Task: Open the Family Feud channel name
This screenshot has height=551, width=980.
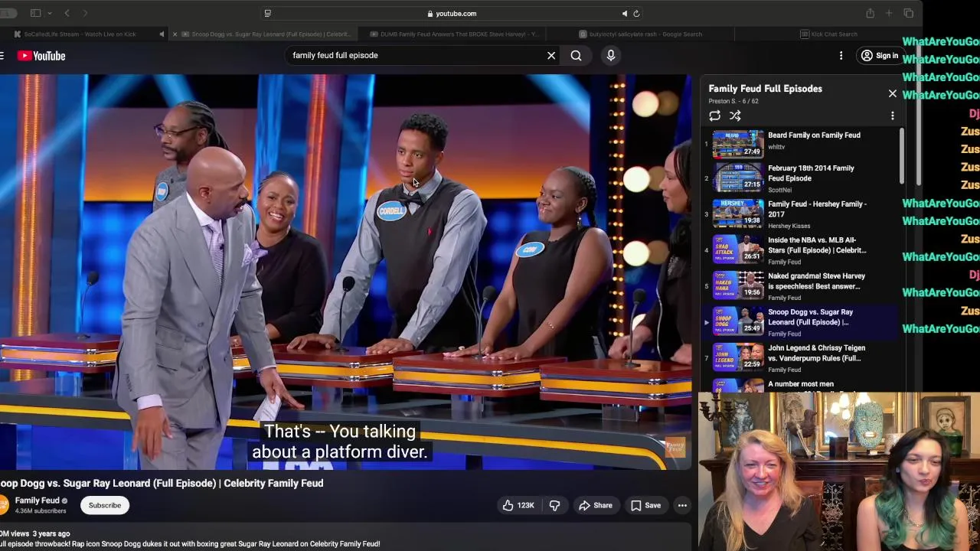Action: coord(37,500)
